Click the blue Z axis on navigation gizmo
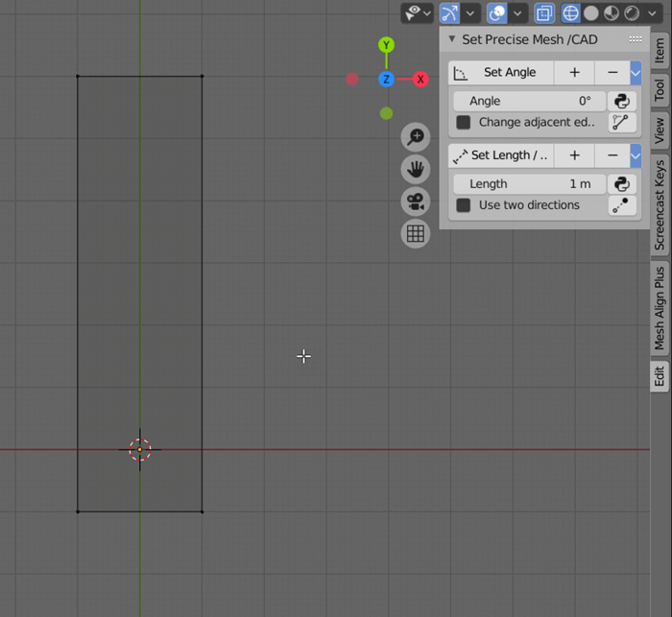This screenshot has width=672, height=617. pos(387,80)
